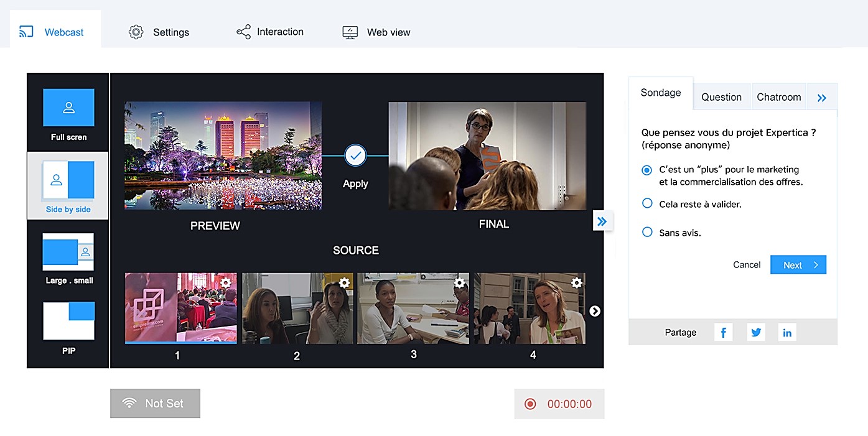Image resolution: width=868 pixels, height=436 pixels.
Task: Click the FINAL output video
Action: [487, 156]
